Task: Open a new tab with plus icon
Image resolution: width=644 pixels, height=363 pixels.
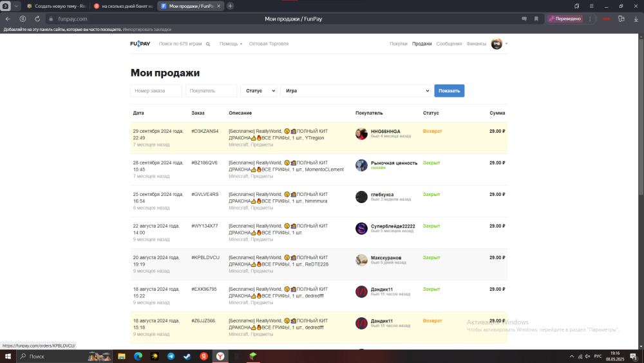Action: tap(231, 6)
